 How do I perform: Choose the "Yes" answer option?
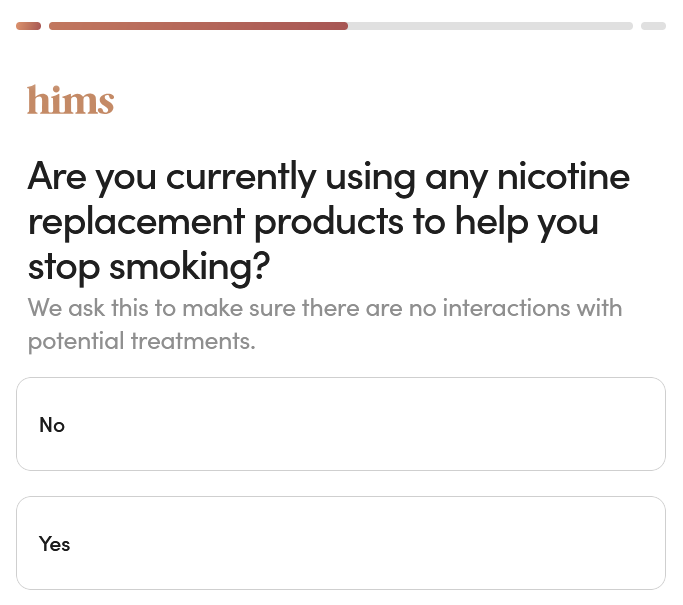click(x=340, y=543)
